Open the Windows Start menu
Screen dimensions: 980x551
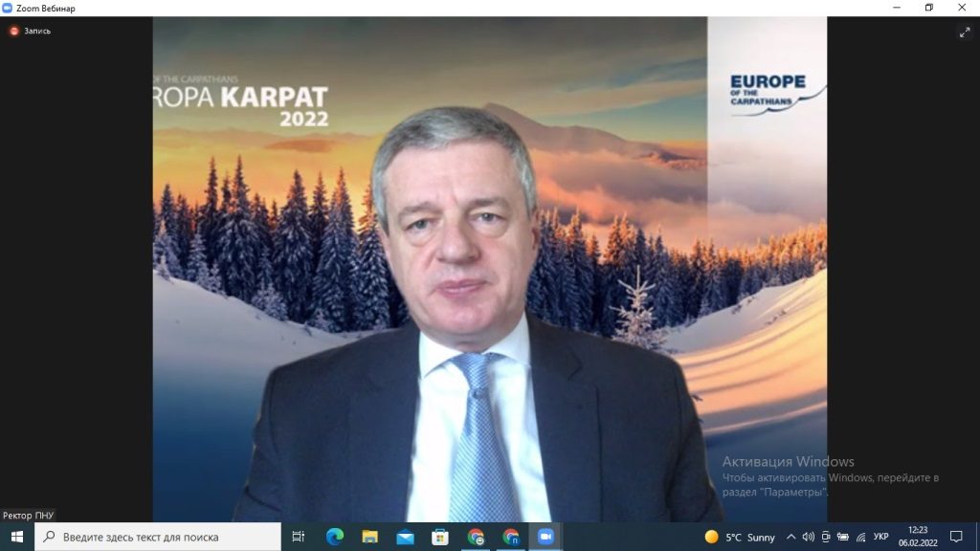[15, 537]
